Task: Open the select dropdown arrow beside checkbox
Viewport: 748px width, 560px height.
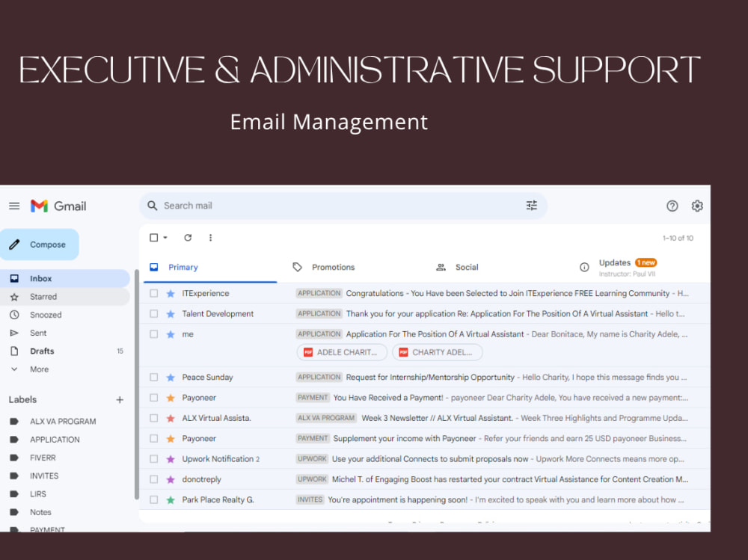Action: 165,238
